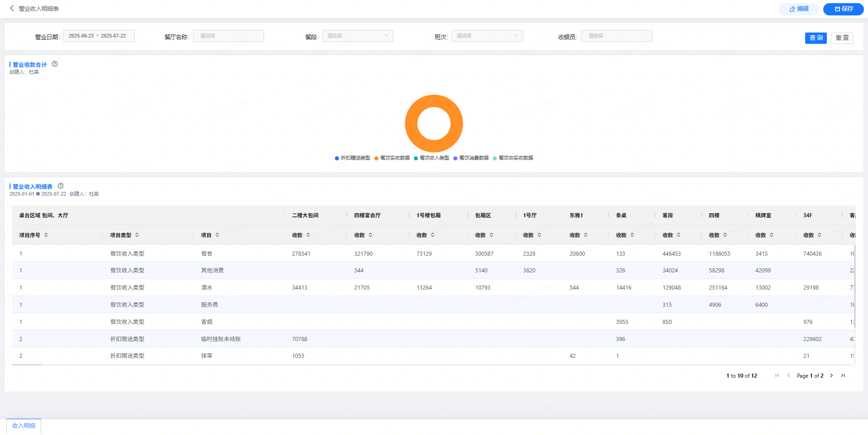Sort by 项目类型 column sort icon

(x=137, y=235)
